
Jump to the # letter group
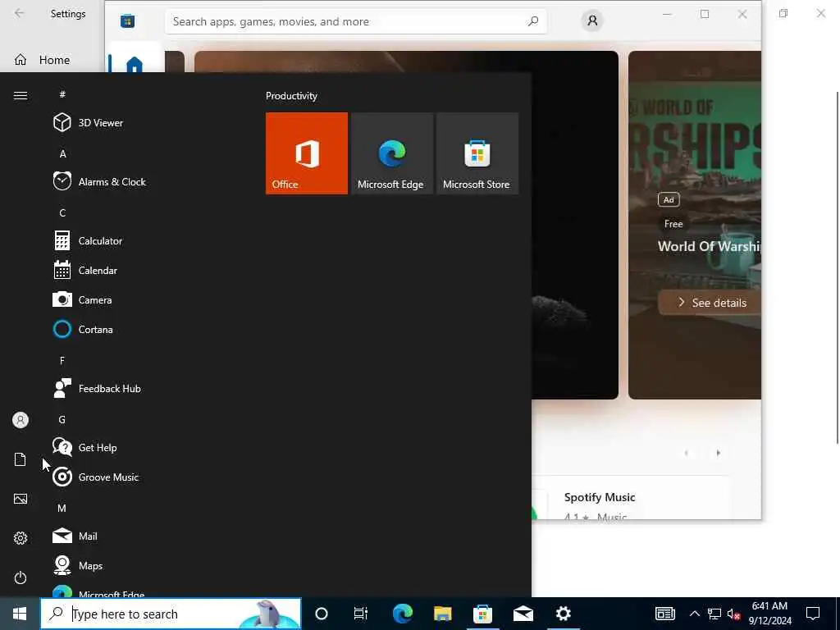(62, 95)
